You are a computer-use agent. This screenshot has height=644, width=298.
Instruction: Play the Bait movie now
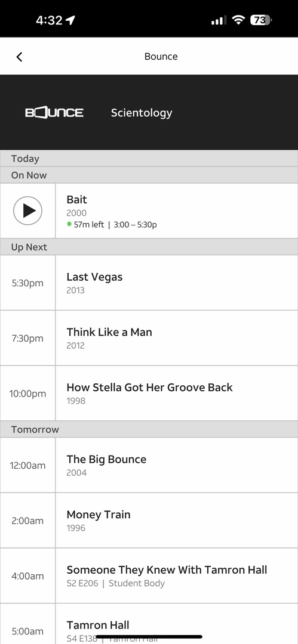point(27,210)
